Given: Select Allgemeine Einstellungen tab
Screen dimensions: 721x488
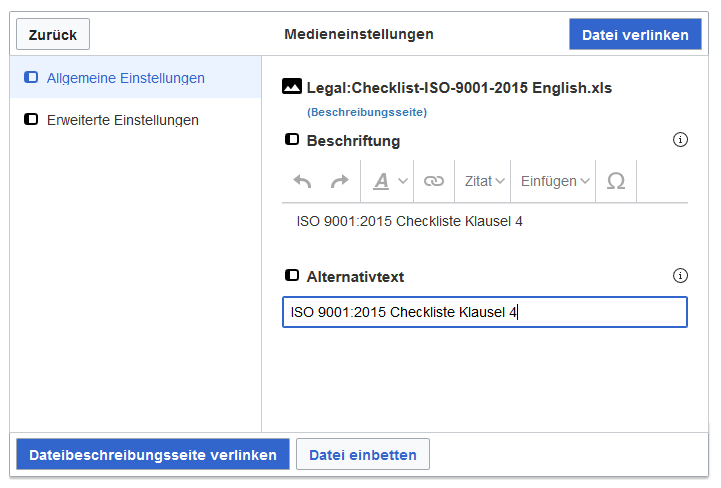Looking at the screenshot, I should (x=135, y=77).
